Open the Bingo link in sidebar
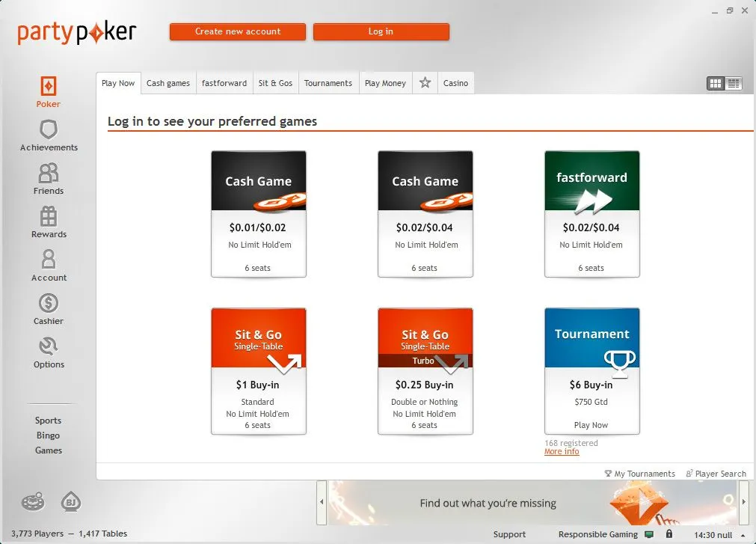 click(x=48, y=435)
